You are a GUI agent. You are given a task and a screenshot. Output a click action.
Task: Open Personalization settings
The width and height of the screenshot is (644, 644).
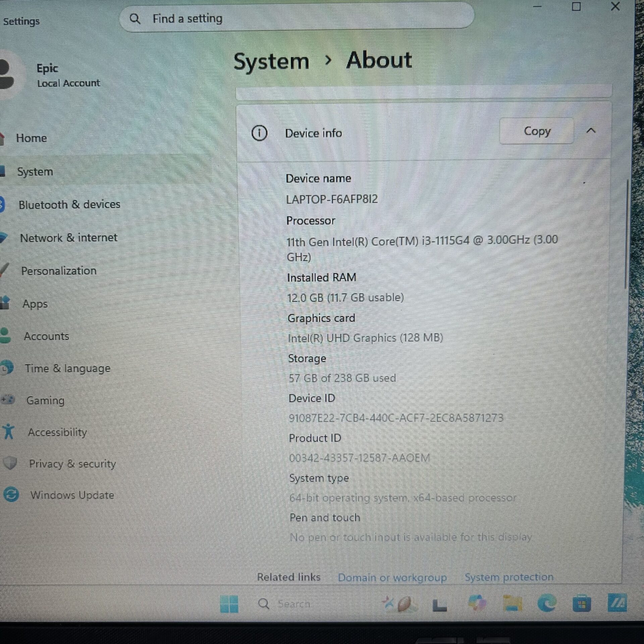59,271
